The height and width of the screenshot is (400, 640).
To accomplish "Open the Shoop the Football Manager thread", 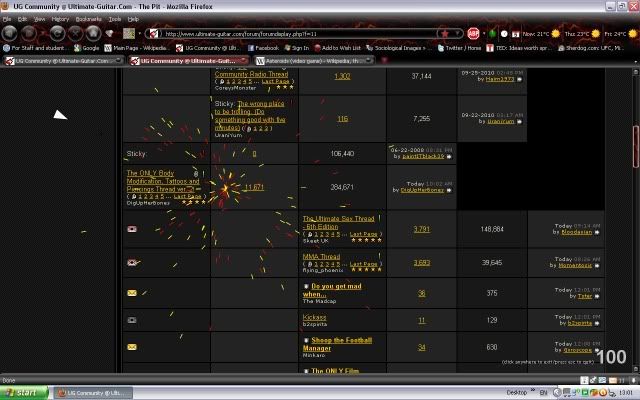I will 337,344.
